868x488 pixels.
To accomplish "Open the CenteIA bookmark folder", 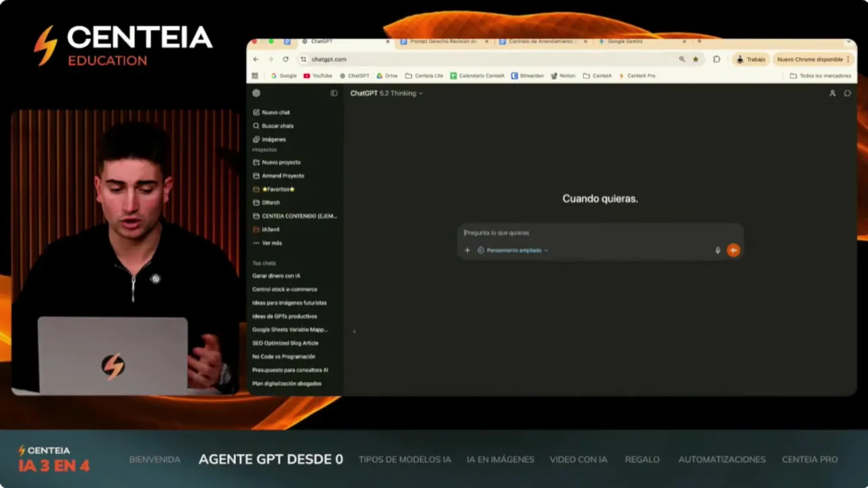I will click(597, 76).
